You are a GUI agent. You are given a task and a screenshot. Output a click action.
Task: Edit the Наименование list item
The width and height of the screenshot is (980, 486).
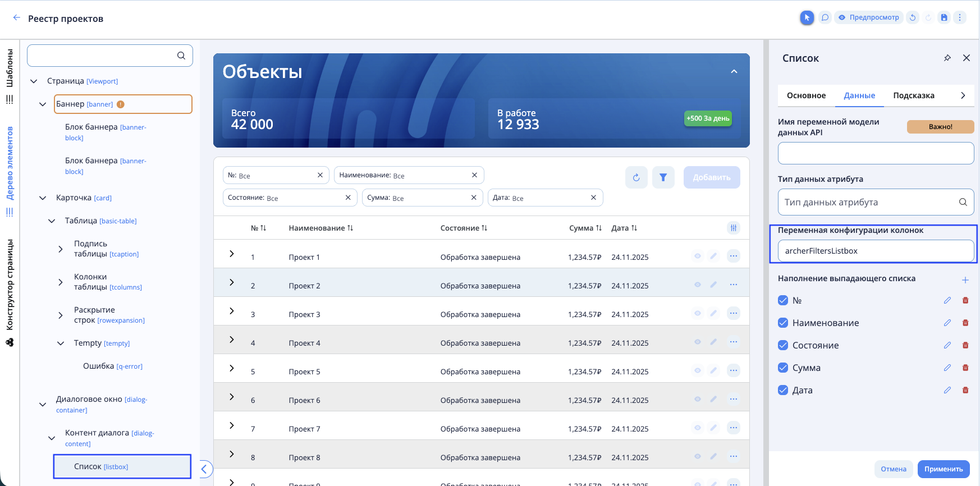[x=947, y=323]
